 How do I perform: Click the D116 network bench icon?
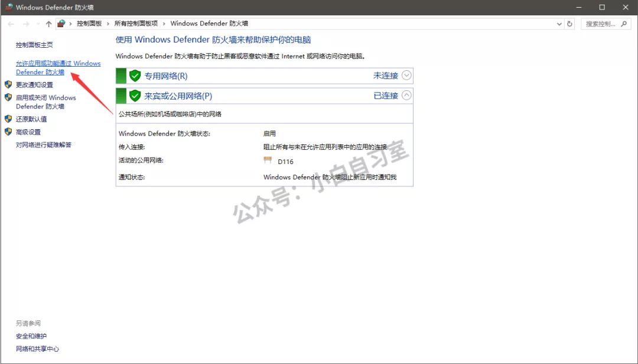(268, 160)
